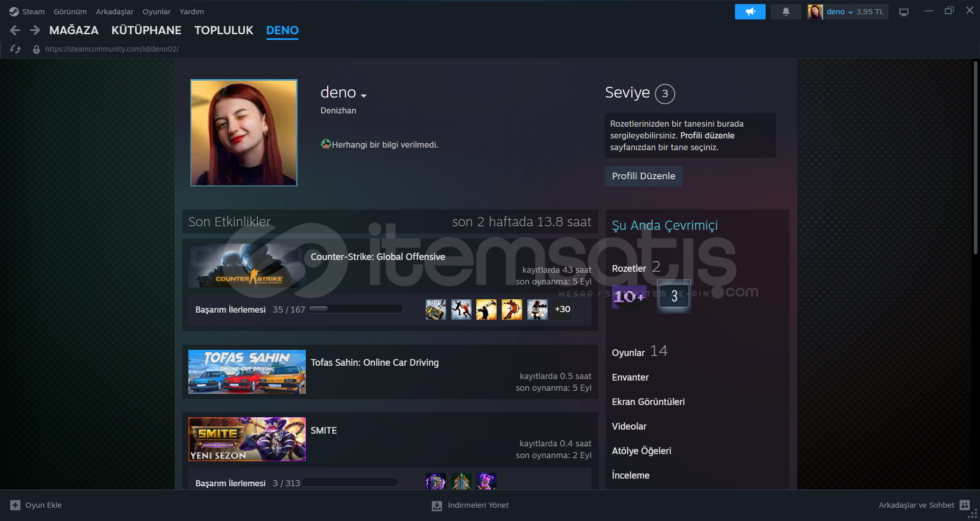Viewport: 980px width, 521px height.
Task: Open the Görünüm menu
Action: point(70,12)
